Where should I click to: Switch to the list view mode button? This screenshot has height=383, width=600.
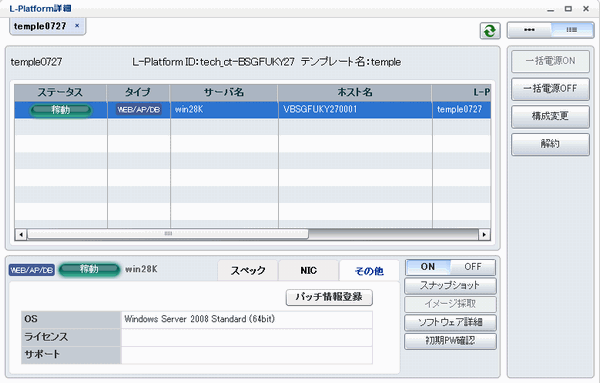coord(572,30)
